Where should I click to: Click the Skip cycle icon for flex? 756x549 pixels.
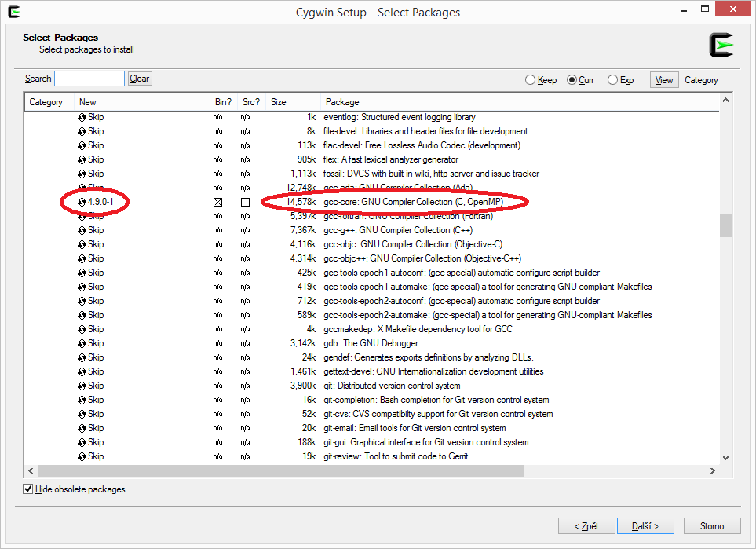(82, 159)
